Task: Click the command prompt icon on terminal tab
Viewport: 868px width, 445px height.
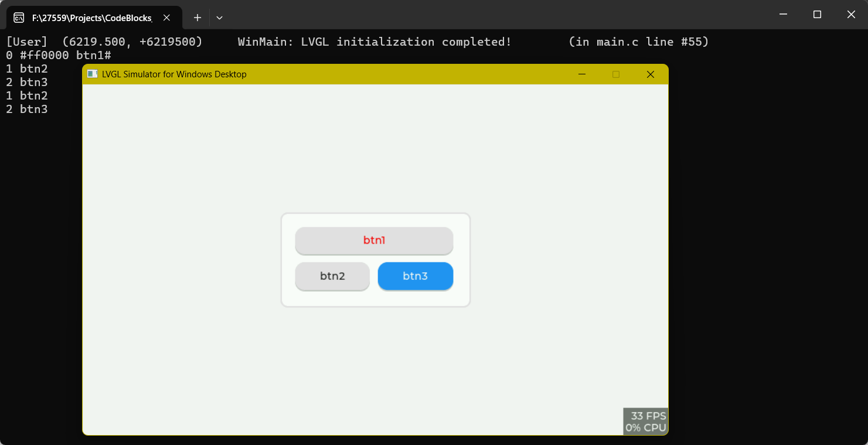Action: [x=19, y=18]
